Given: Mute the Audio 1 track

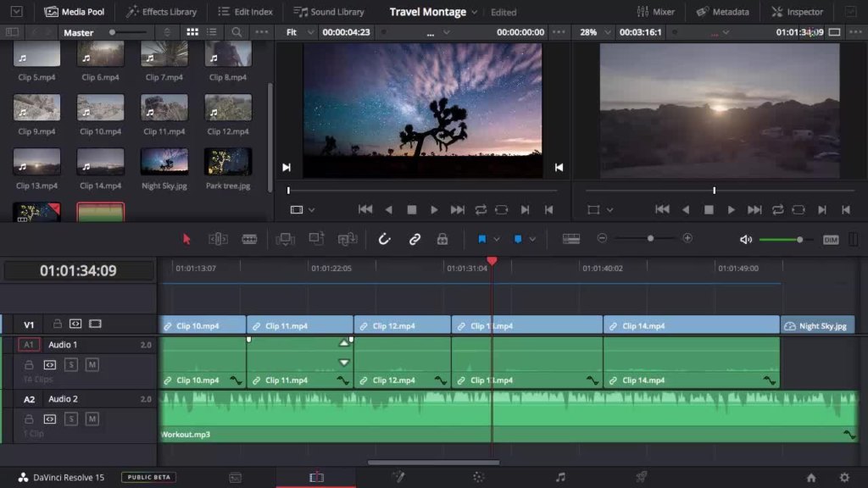Looking at the screenshot, I should 92,364.
